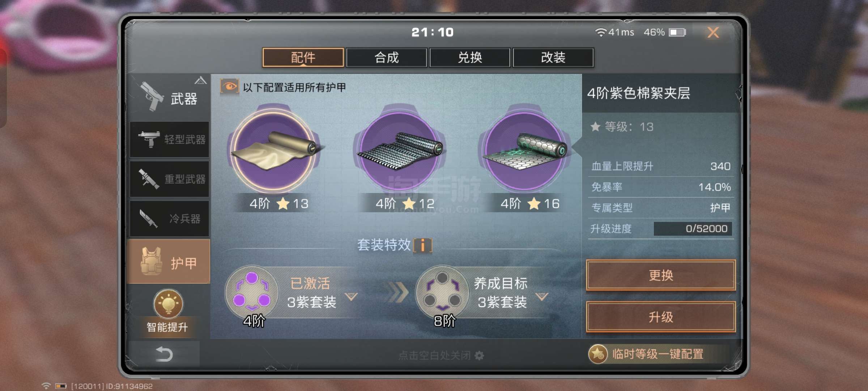Select the 轻型武器 category
This screenshot has width=868, height=391.
(x=169, y=139)
